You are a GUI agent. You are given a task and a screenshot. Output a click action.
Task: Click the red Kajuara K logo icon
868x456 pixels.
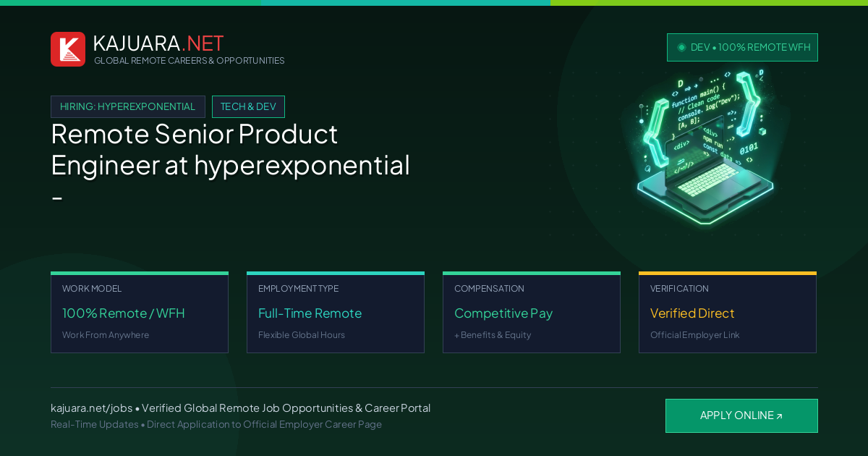[x=68, y=49]
